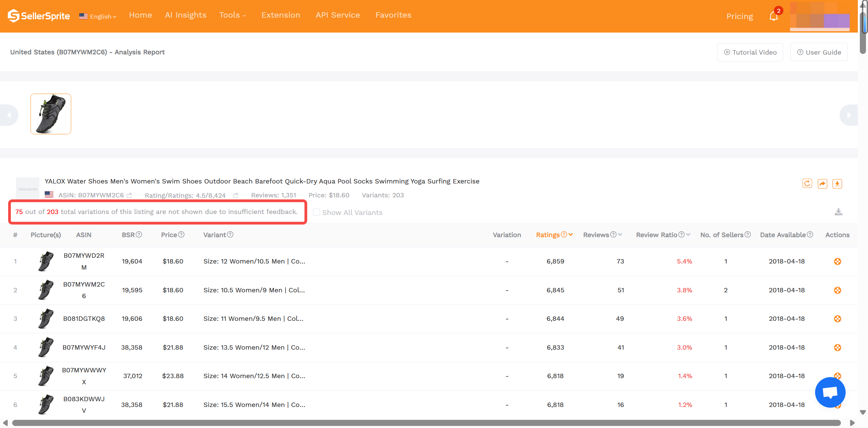Go to the Favorites page
868x428 pixels.
pyautogui.click(x=393, y=15)
